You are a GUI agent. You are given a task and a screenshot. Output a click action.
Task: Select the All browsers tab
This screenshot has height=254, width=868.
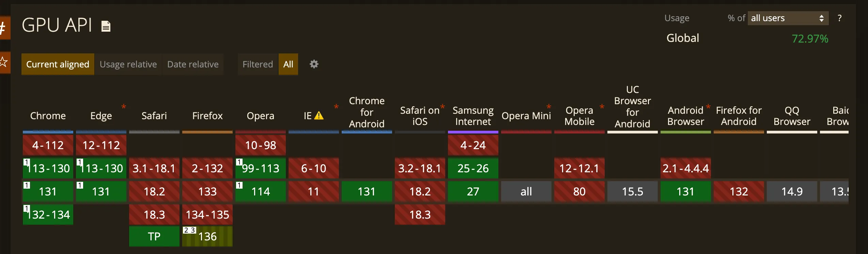[288, 64]
